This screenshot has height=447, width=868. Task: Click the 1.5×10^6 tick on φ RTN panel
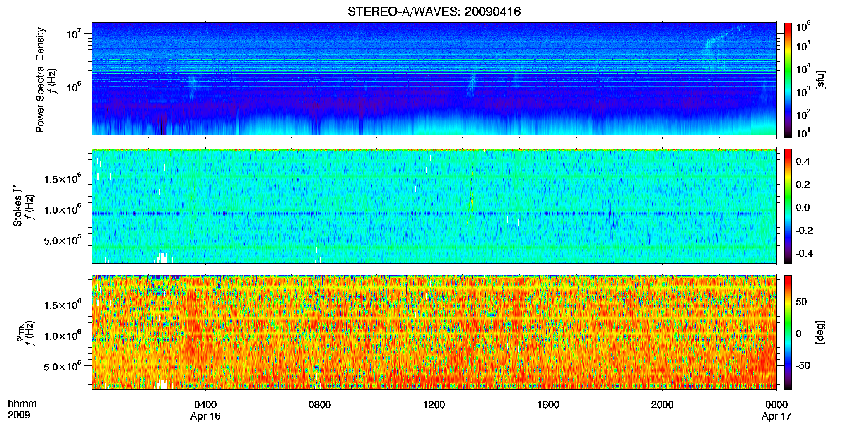(x=63, y=305)
